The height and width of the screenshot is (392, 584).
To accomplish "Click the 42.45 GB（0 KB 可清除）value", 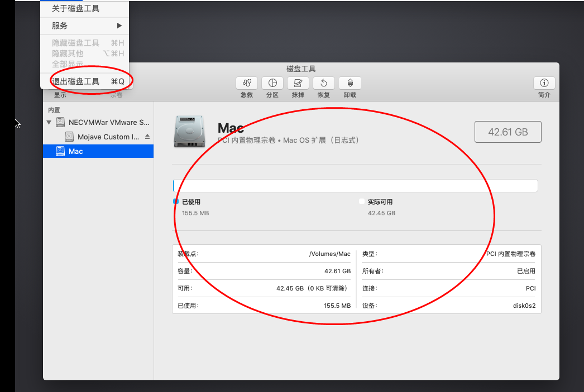I will (x=313, y=289).
